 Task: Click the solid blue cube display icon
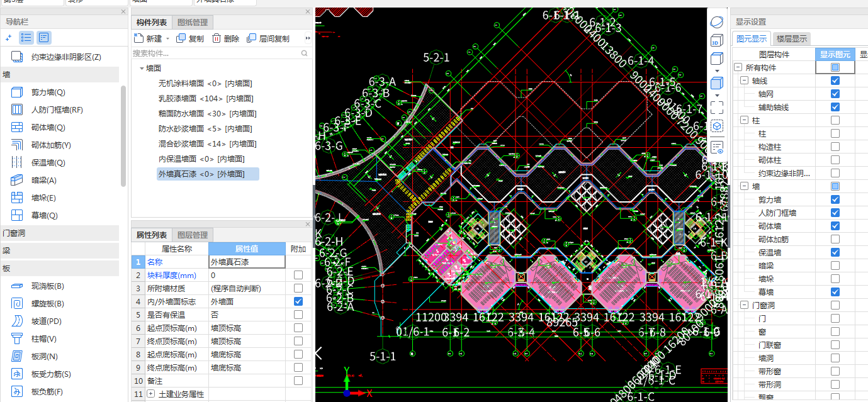[x=716, y=82]
